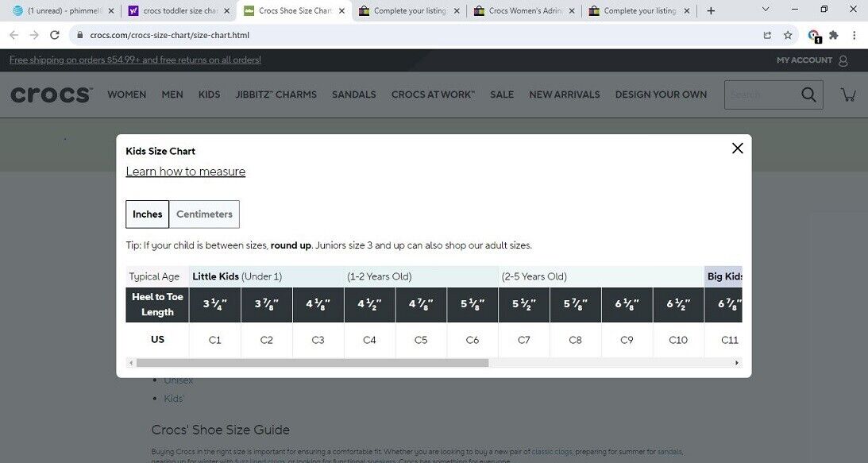
Task: Click the C7 size cell
Action: 523,340
